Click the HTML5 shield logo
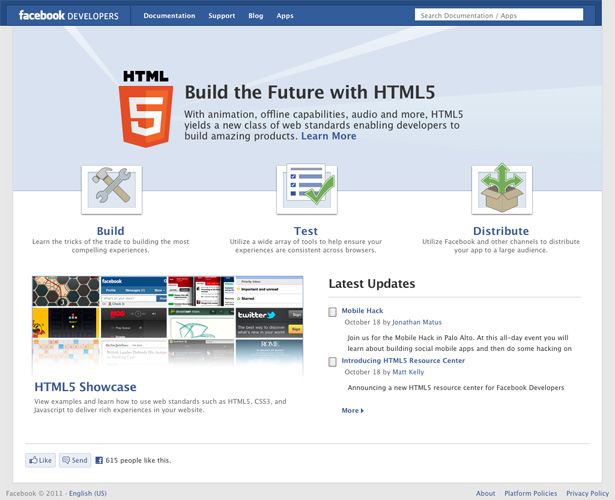The height and width of the screenshot is (500, 615). 146,109
